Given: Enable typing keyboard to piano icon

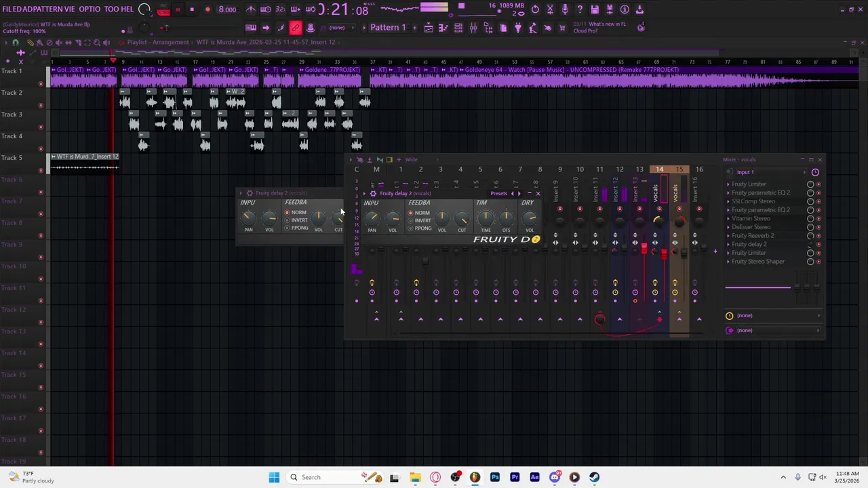Looking at the screenshot, I should pos(251,28).
